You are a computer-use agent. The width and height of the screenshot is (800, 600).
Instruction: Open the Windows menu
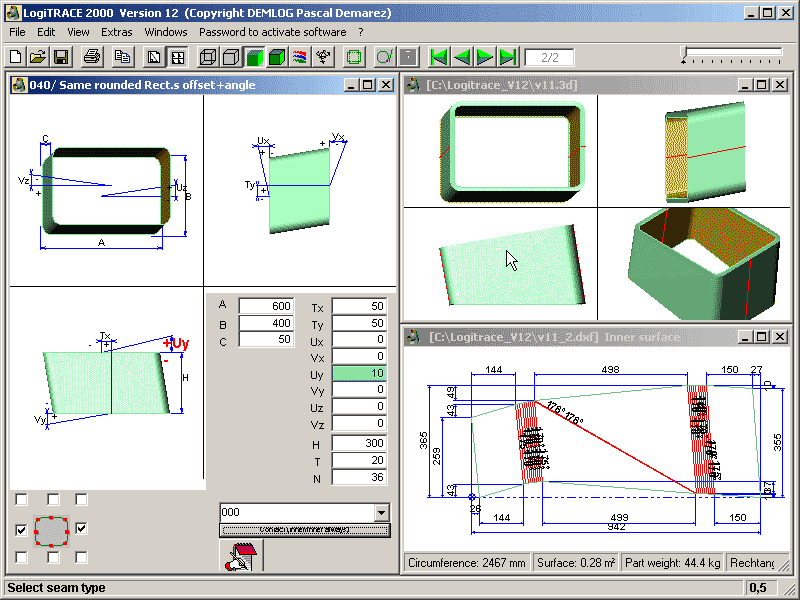coord(166,32)
